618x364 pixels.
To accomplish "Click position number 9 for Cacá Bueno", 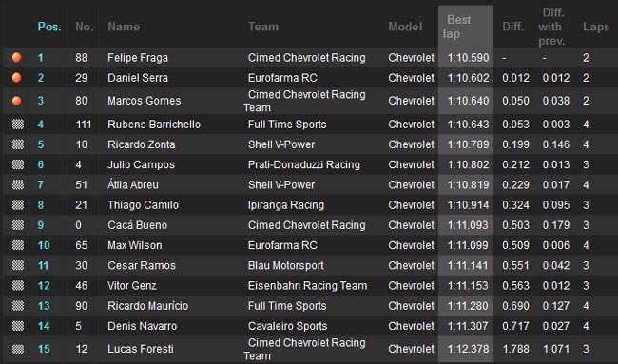I will 41,225.
